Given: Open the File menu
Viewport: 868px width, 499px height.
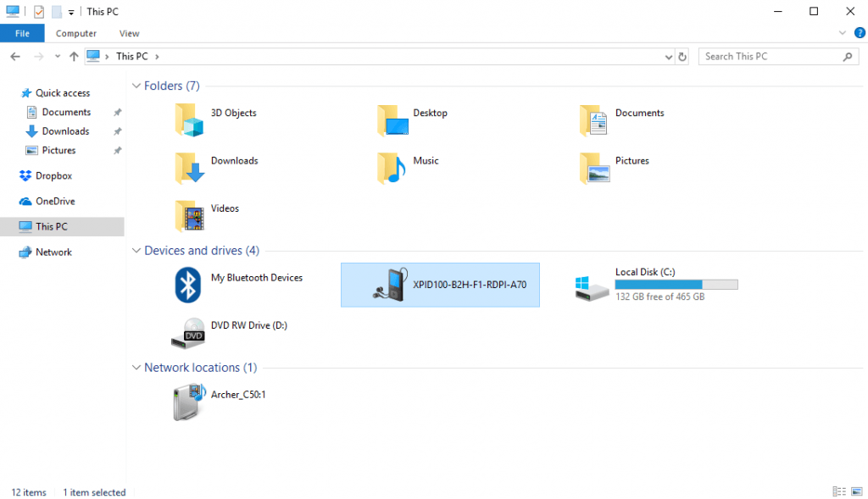Looking at the screenshot, I should pos(22,34).
